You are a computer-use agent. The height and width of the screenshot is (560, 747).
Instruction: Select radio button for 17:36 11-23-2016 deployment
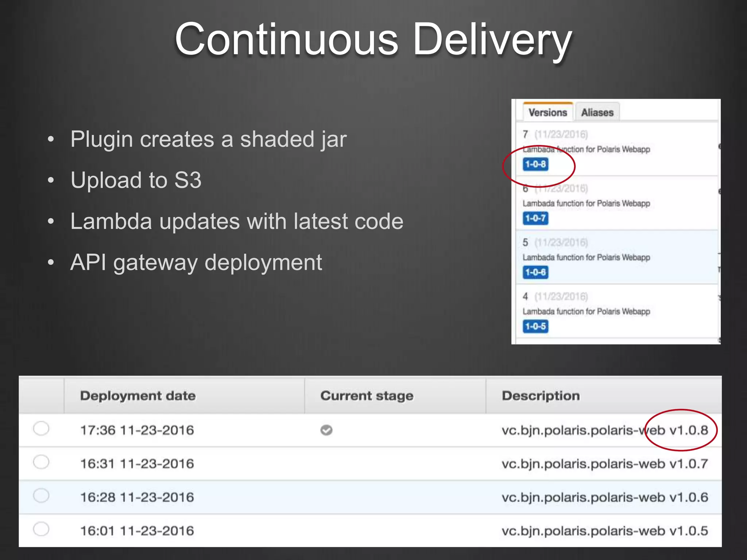click(41, 428)
